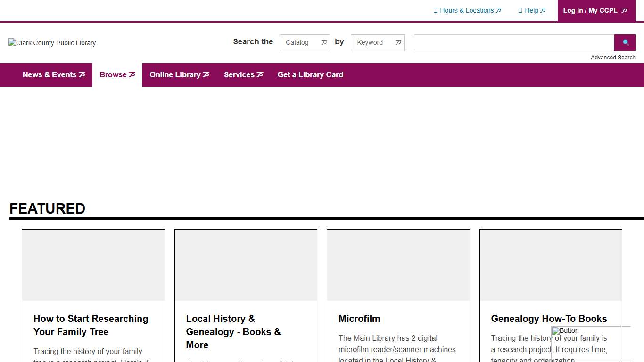
Task: Click inside the search text field
Action: (513, 42)
